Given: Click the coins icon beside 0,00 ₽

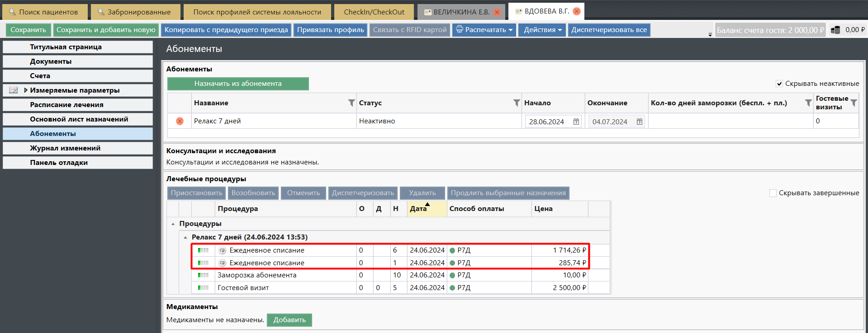Looking at the screenshot, I should point(835,30).
